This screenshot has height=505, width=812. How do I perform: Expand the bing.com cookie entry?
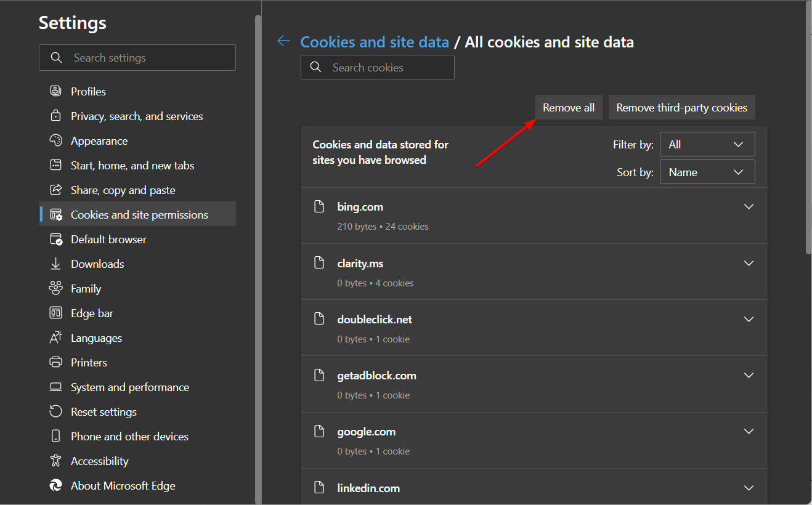click(749, 207)
